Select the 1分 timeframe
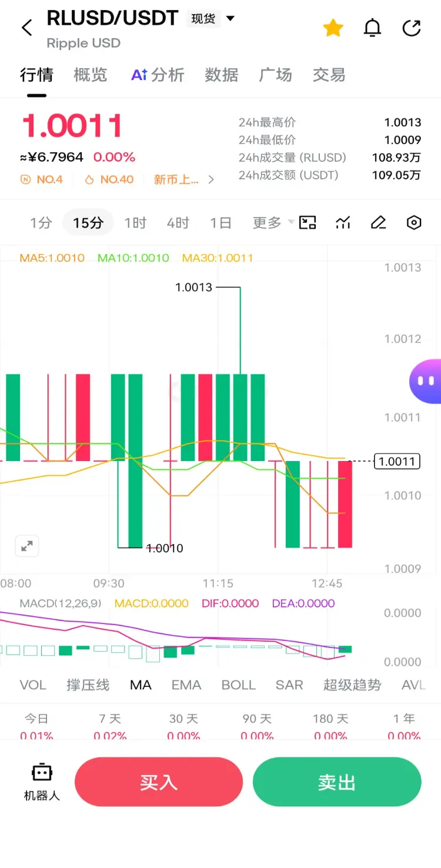The image size is (441, 868). coord(41,223)
